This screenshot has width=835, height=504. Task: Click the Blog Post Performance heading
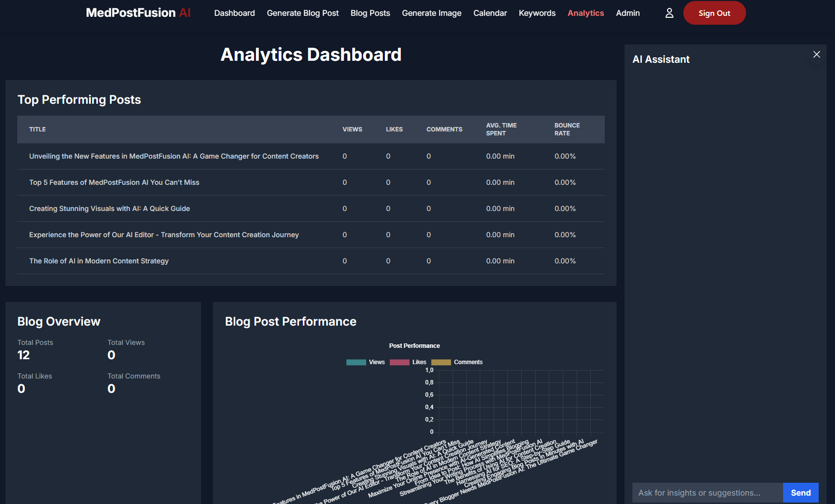pos(291,322)
